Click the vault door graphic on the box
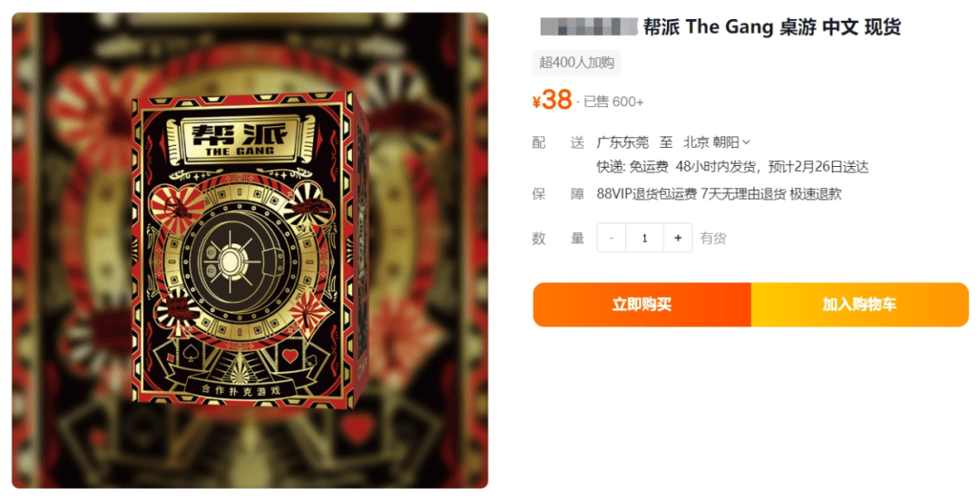The image size is (980, 498). coord(242,260)
